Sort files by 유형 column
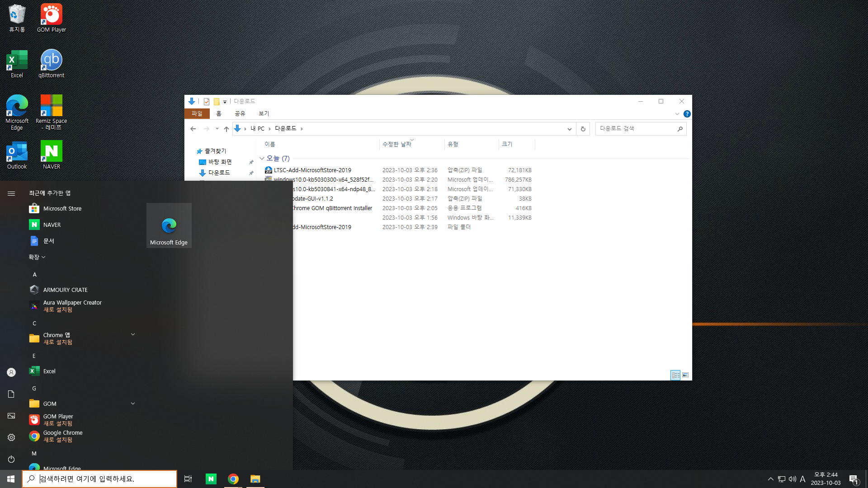Image resolution: width=868 pixels, height=488 pixels. click(x=472, y=144)
